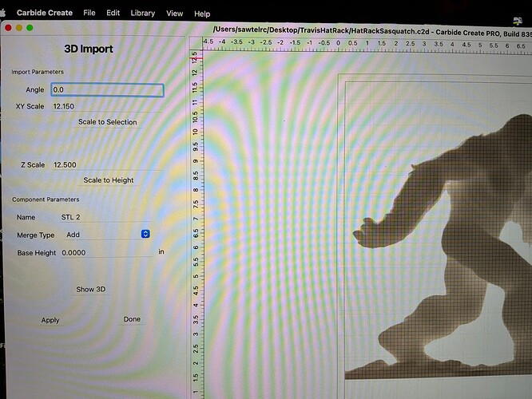The image size is (532, 399).
Task: Click the 'Component Parameters' label
Action: [x=46, y=199]
